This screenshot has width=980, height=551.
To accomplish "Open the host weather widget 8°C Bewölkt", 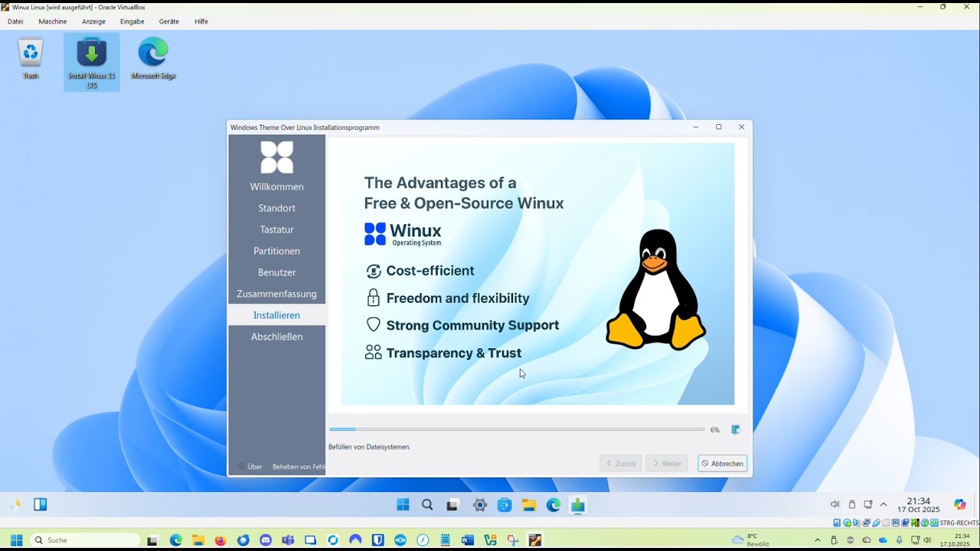I will click(751, 540).
